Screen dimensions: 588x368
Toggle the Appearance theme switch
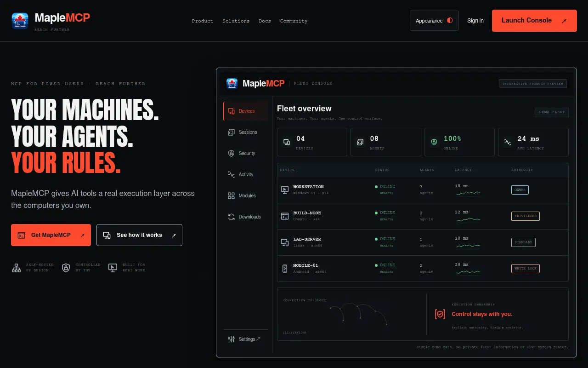[x=434, y=21]
